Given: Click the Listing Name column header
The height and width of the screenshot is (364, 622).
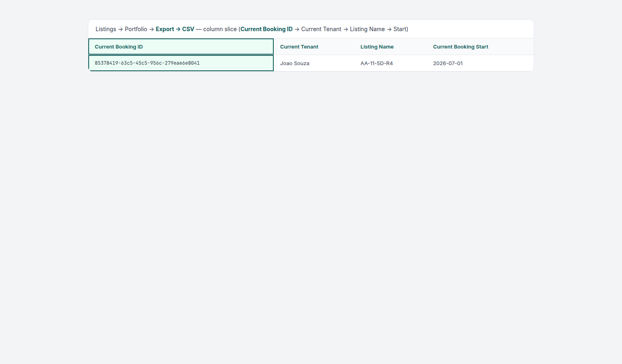Looking at the screenshot, I should click(390, 47).
